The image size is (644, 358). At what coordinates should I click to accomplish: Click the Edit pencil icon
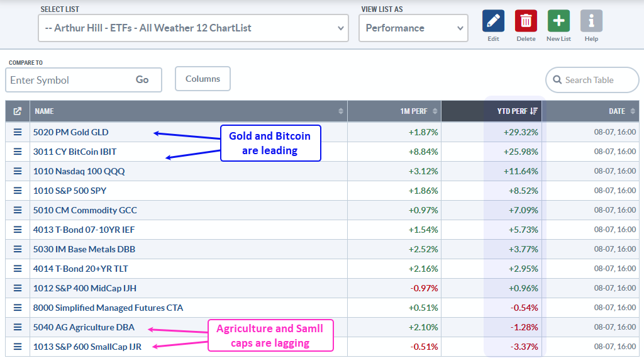tap(493, 21)
